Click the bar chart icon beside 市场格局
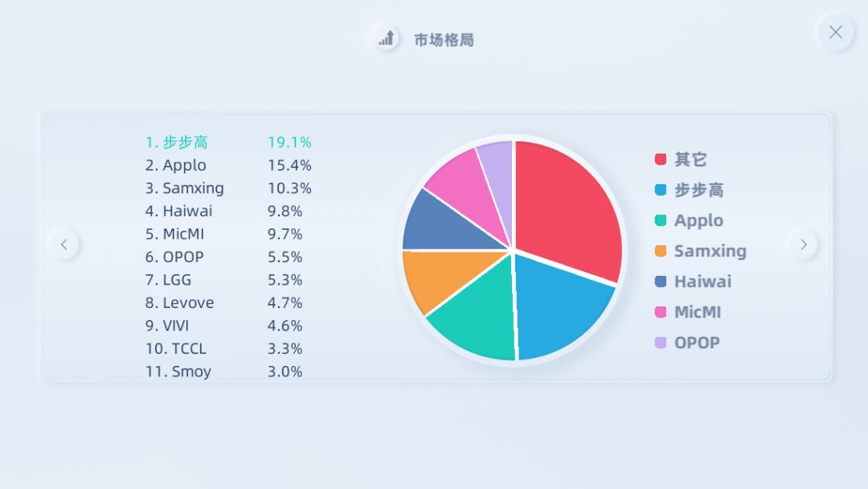The height and width of the screenshot is (489, 868). click(x=387, y=39)
